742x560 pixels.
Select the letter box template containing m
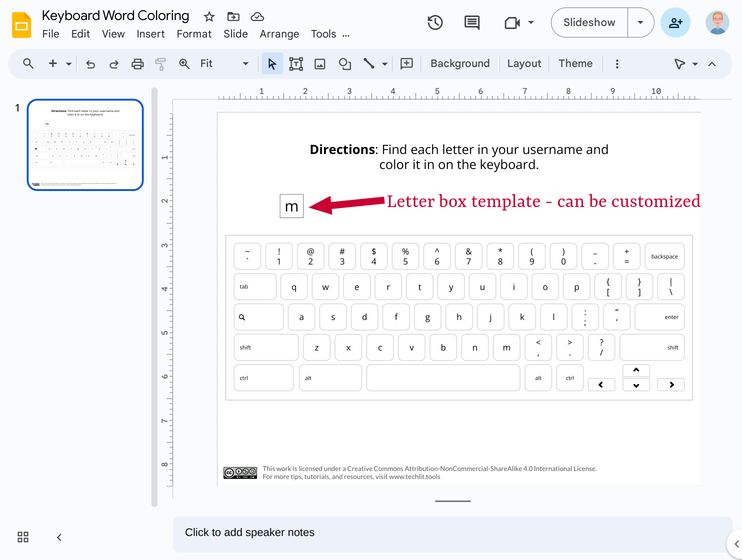point(291,206)
